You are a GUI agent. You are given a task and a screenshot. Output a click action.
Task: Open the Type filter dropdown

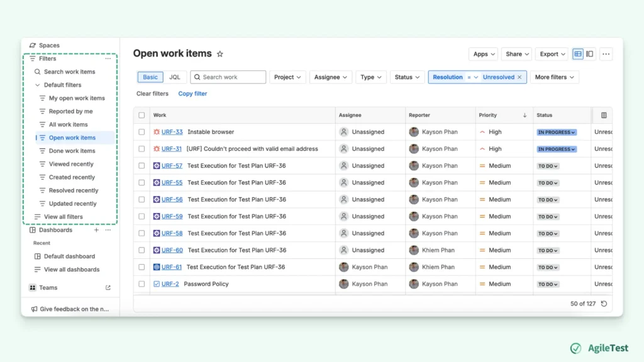[x=371, y=77]
